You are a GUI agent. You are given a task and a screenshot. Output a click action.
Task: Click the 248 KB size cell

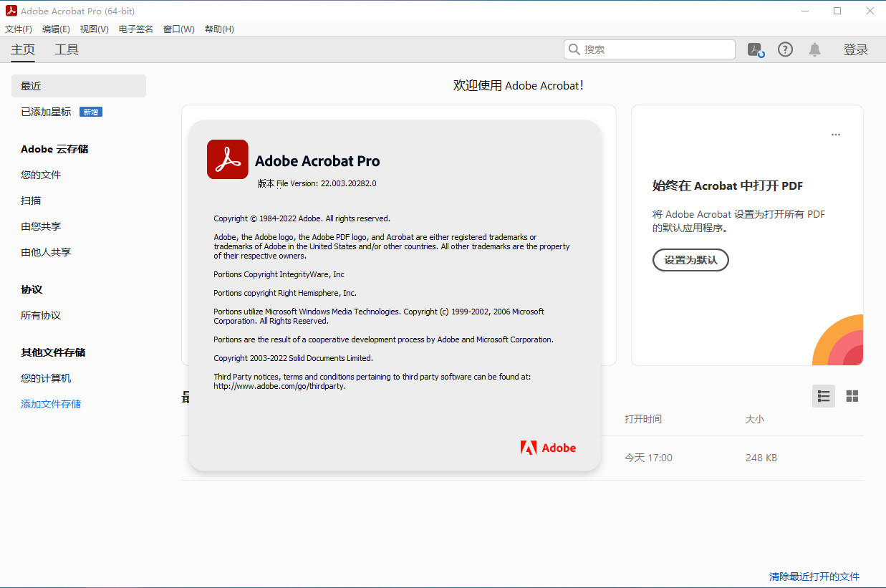761,458
